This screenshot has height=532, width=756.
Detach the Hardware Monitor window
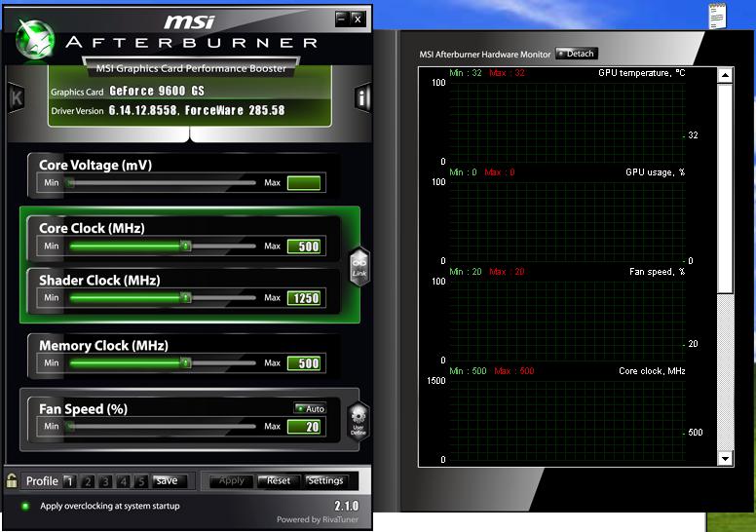[x=577, y=54]
